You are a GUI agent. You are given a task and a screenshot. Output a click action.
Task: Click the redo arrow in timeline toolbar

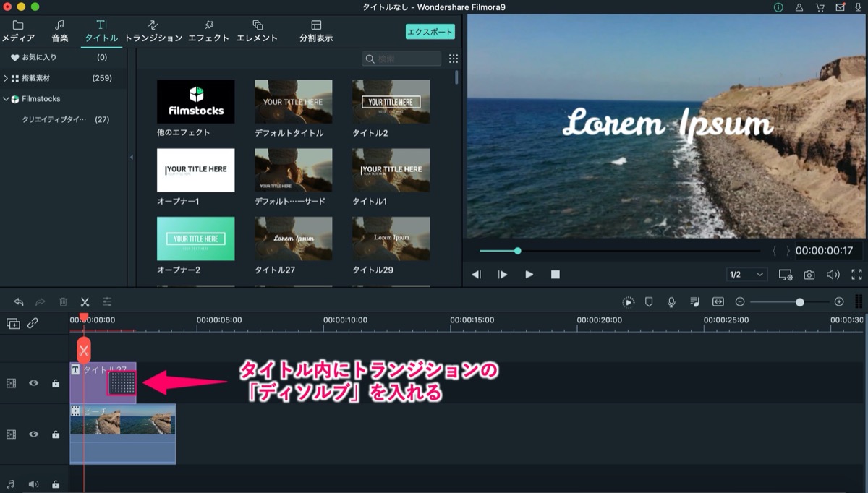point(41,302)
